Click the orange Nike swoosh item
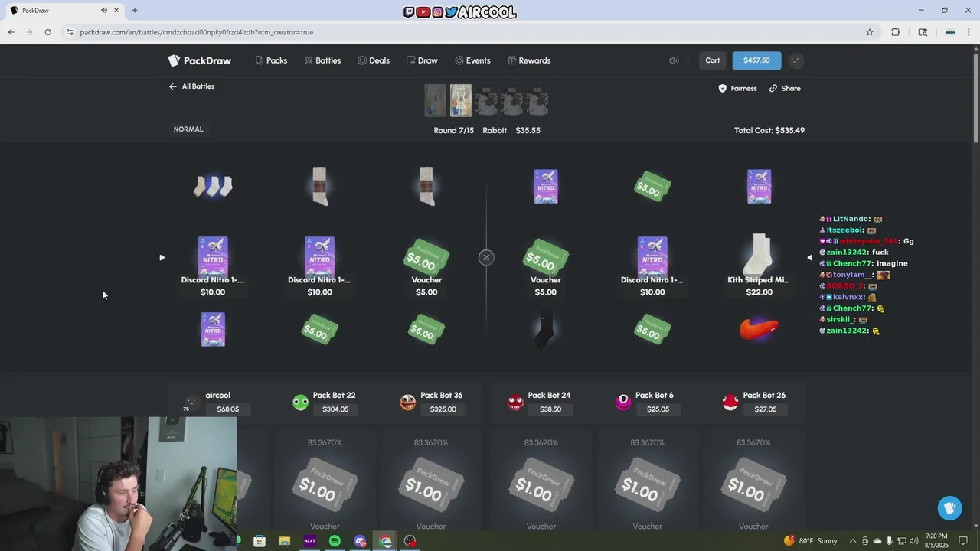980x551 pixels. [x=759, y=329]
